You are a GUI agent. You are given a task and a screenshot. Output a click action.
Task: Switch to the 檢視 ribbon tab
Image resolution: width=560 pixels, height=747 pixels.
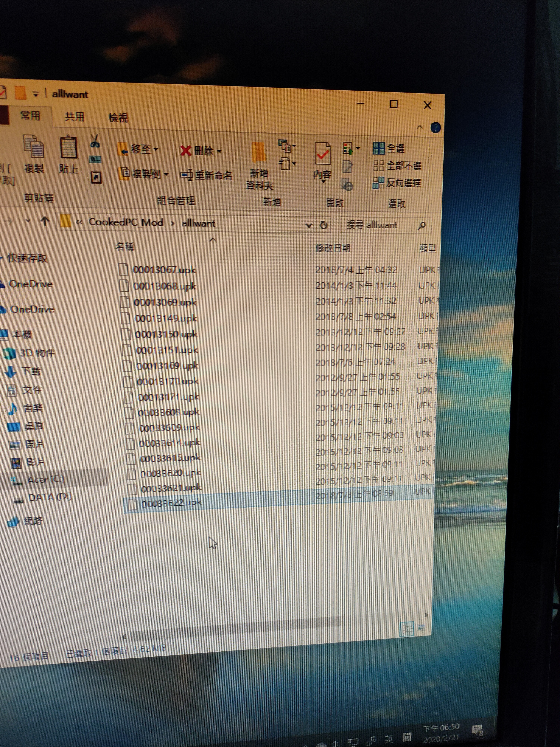(x=118, y=118)
